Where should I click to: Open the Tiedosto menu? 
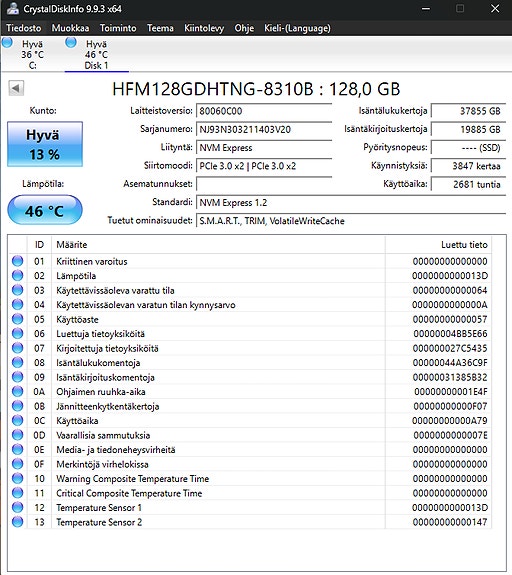pos(24,28)
